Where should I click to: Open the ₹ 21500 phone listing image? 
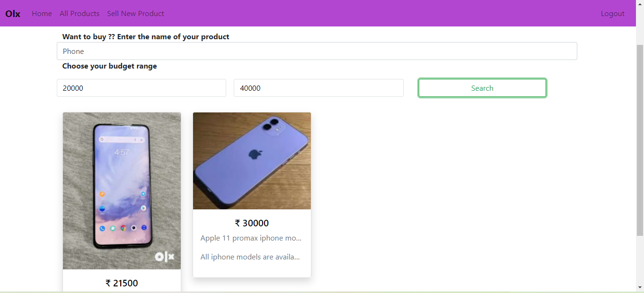(121, 190)
